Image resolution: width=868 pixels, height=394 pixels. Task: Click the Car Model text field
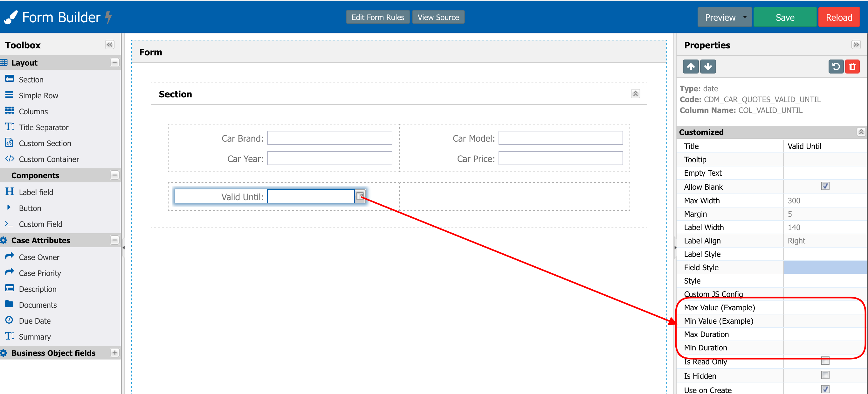click(x=561, y=138)
